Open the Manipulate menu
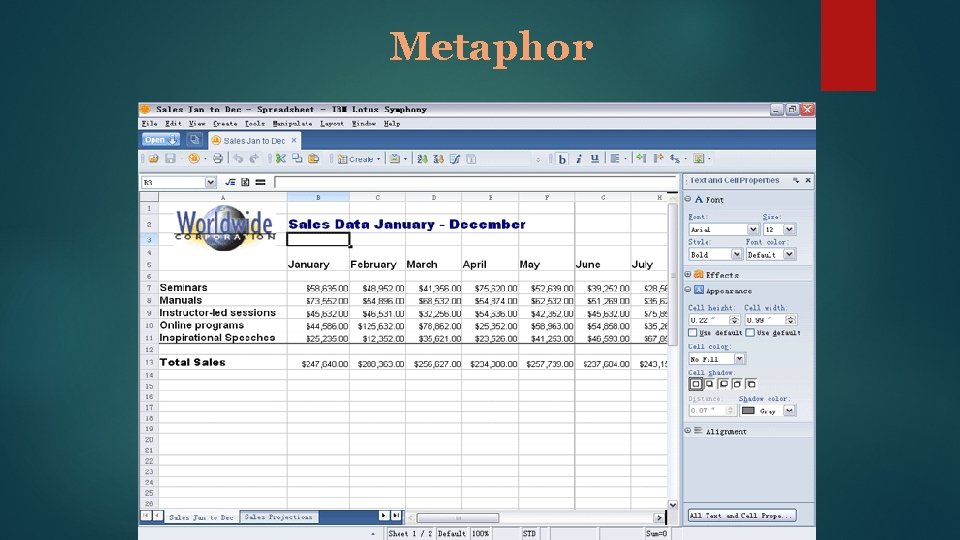 coord(292,124)
